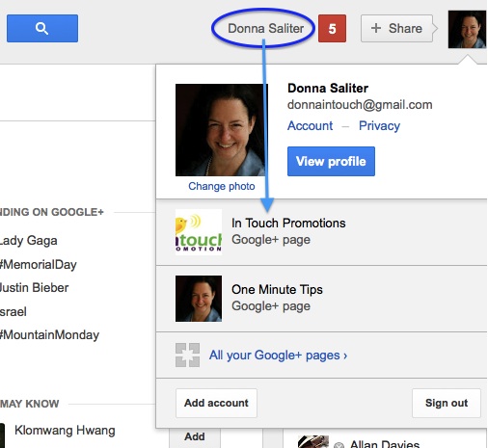The image size is (488, 448).
Task: Open the Account settings link
Action: click(310, 125)
